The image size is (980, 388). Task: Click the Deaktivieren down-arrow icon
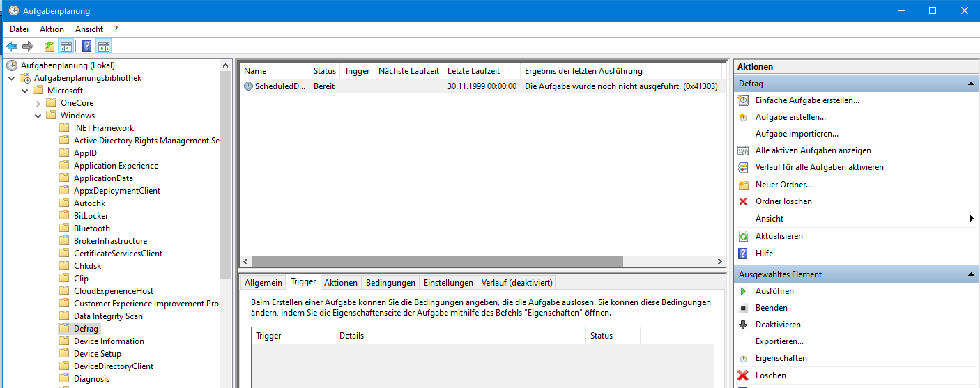(743, 325)
